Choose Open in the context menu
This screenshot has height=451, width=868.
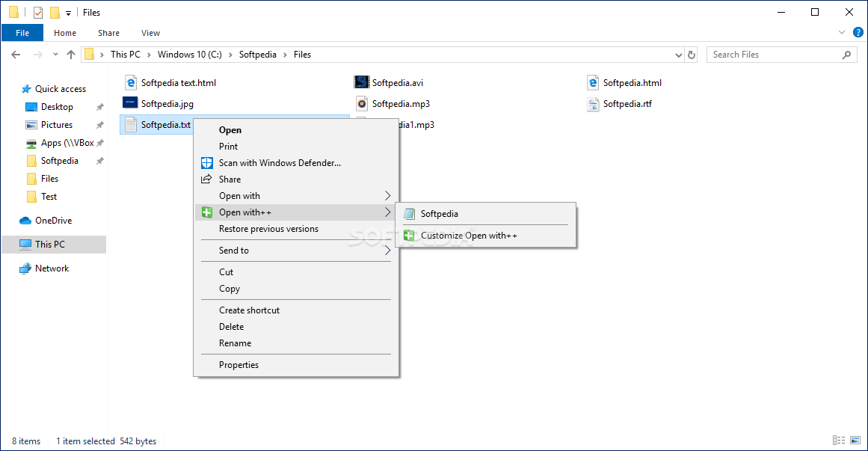pyautogui.click(x=296, y=130)
